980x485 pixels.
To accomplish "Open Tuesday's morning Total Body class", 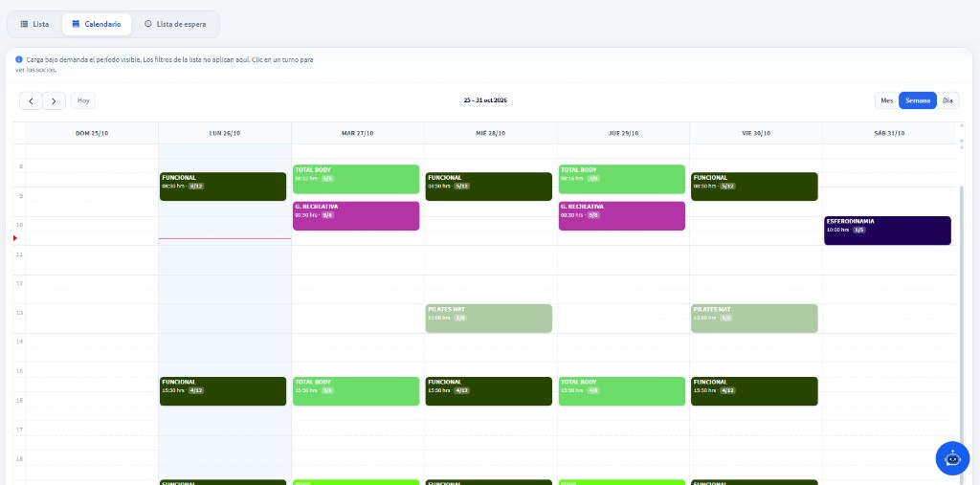I will pyautogui.click(x=356, y=179).
